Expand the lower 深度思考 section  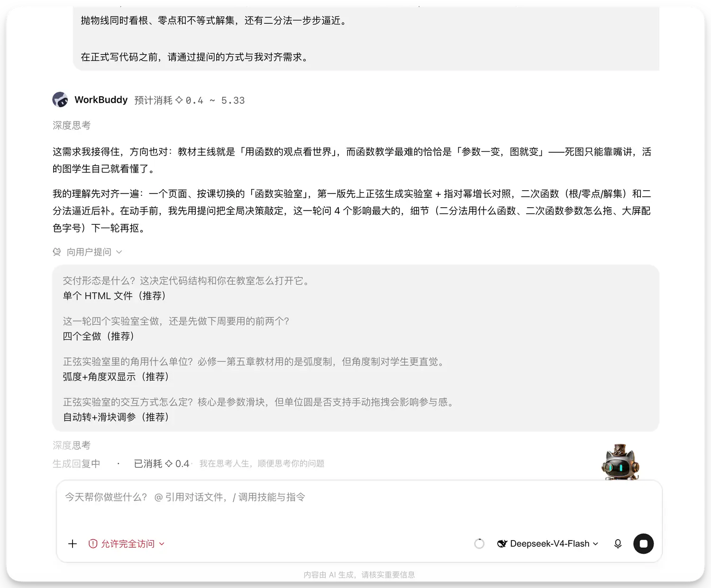point(72,445)
